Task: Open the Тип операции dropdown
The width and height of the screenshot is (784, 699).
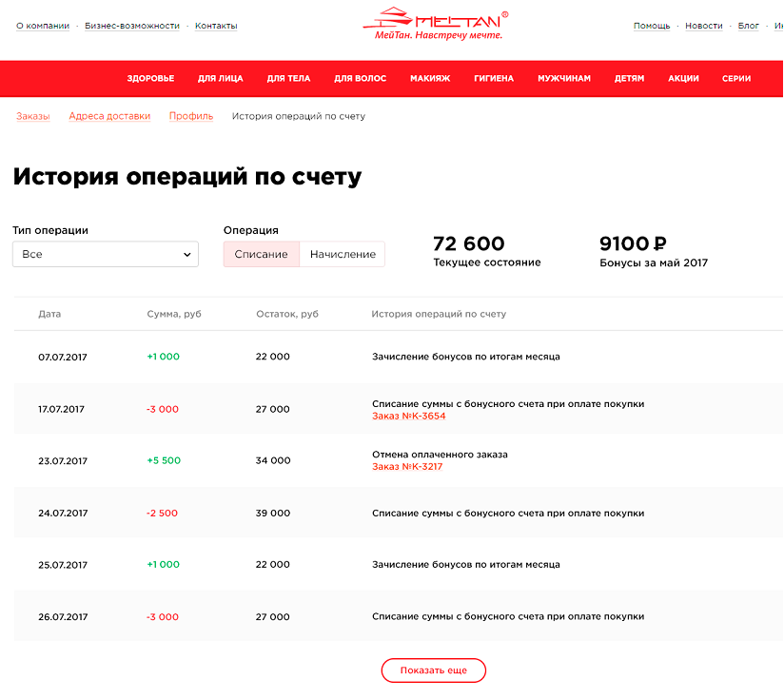Action: (106, 254)
